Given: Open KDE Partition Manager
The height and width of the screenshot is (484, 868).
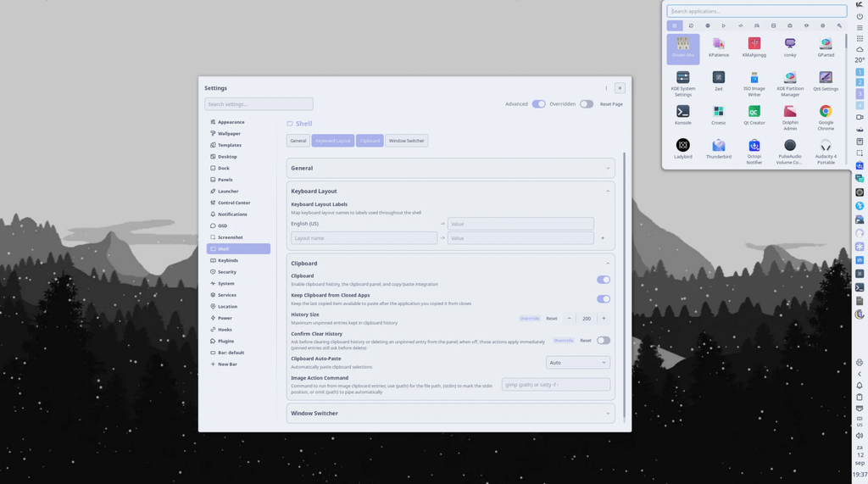Looking at the screenshot, I should coord(790,84).
